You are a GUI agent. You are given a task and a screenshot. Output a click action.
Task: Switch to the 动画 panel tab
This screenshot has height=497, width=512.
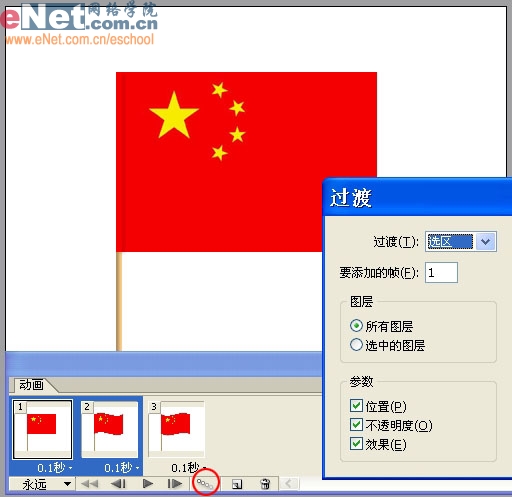point(31,385)
